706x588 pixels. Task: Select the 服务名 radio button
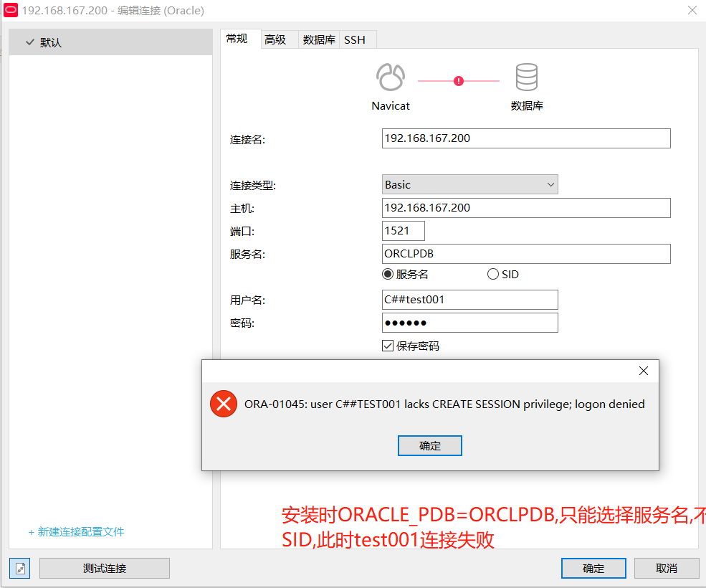(387, 274)
